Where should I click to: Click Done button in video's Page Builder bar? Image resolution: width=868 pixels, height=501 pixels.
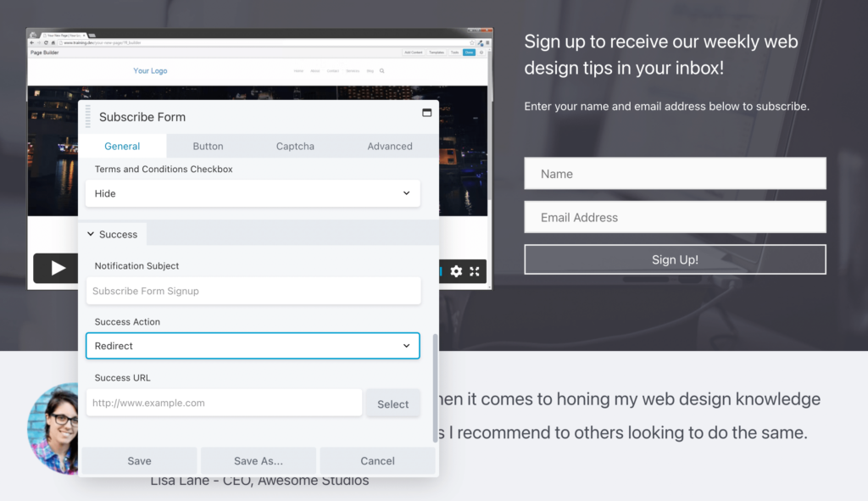(x=469, y=52)
